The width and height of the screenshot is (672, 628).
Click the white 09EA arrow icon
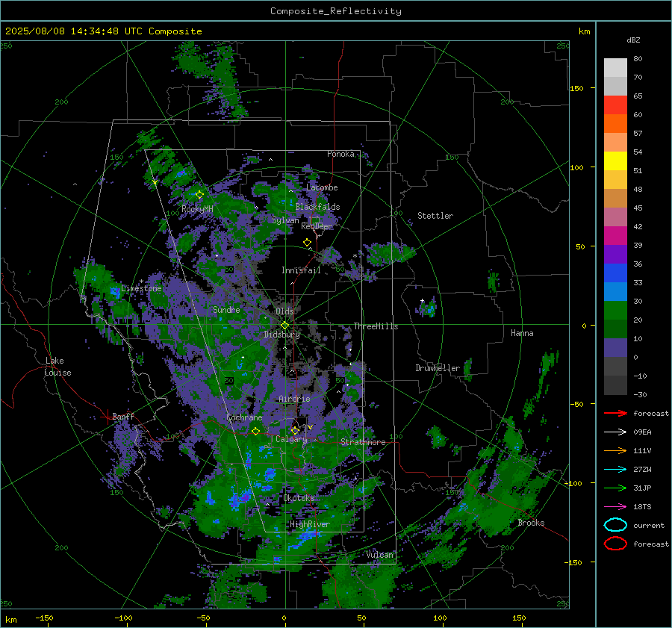[615, 432]
